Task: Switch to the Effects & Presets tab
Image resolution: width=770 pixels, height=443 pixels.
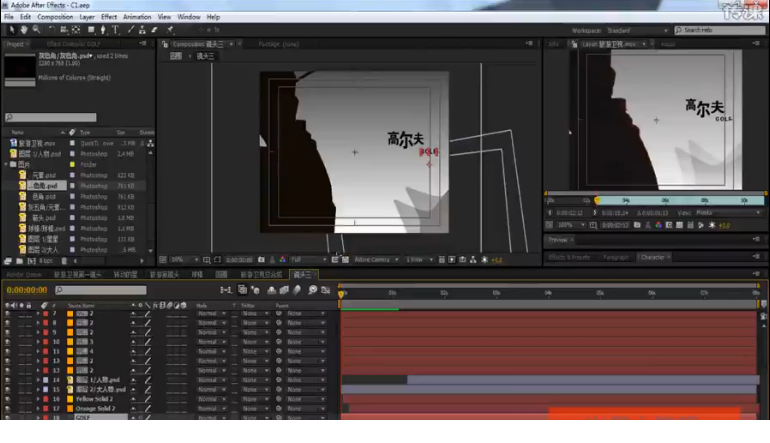Action: tap(569, 257)
